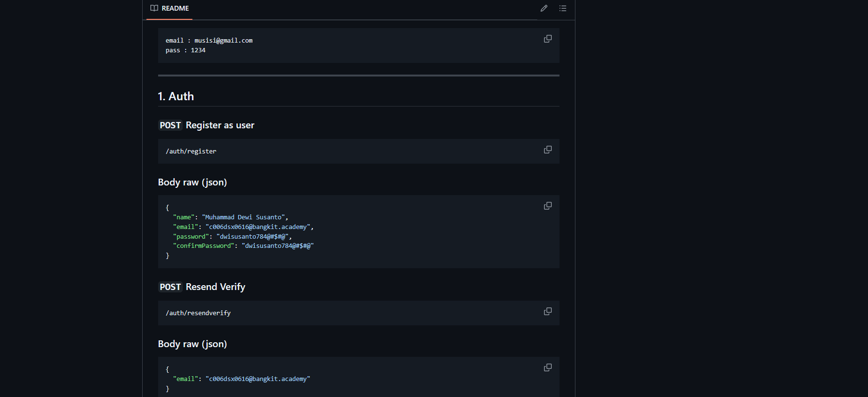The height and width of the screenshot is (397, 868).
Task: Click the edit README pencil icon
Action: (x=544, y=8)
